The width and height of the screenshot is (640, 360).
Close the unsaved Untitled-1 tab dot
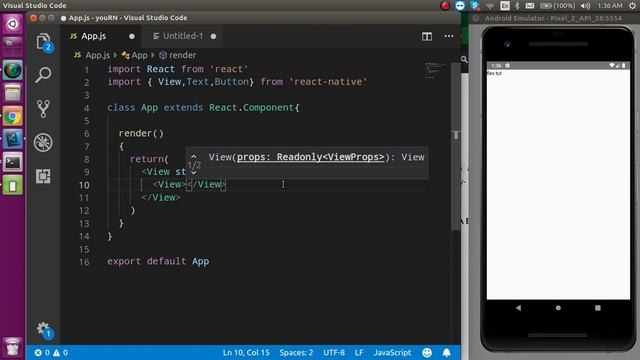click(x=213, y=36)
